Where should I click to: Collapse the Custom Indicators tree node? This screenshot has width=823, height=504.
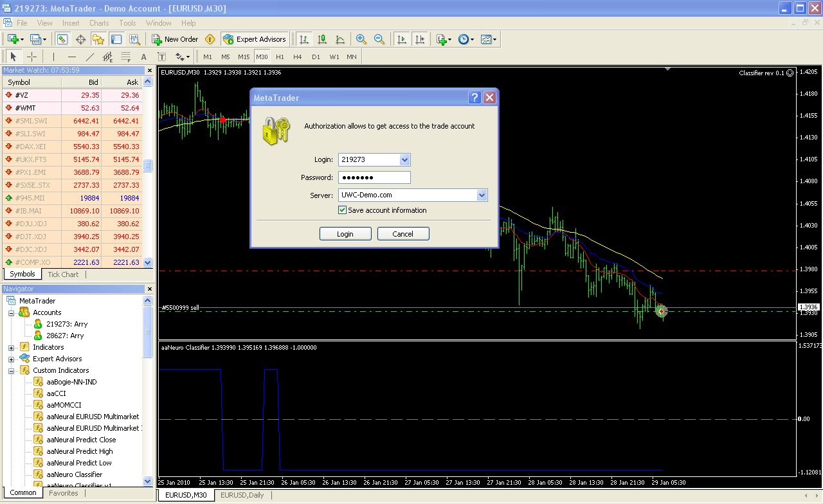pos(11,370)
